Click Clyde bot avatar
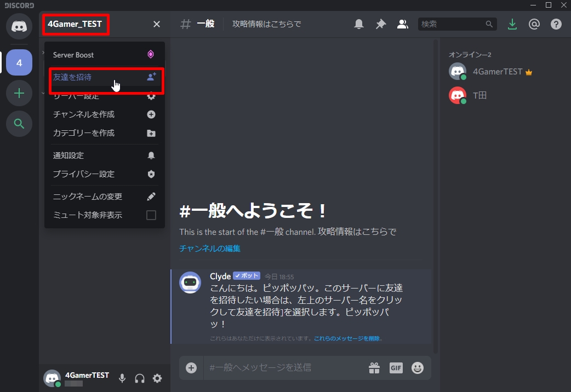 [190, 283]
